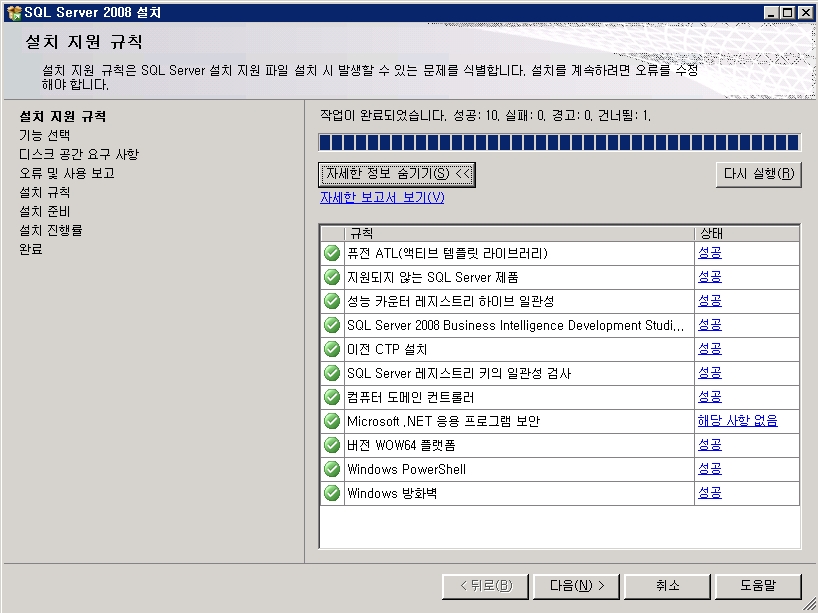Select 설치 지원 규칙 step in left pane
Image resolution: width=818 pixels, height=613 pixels.
coord(63,116)
